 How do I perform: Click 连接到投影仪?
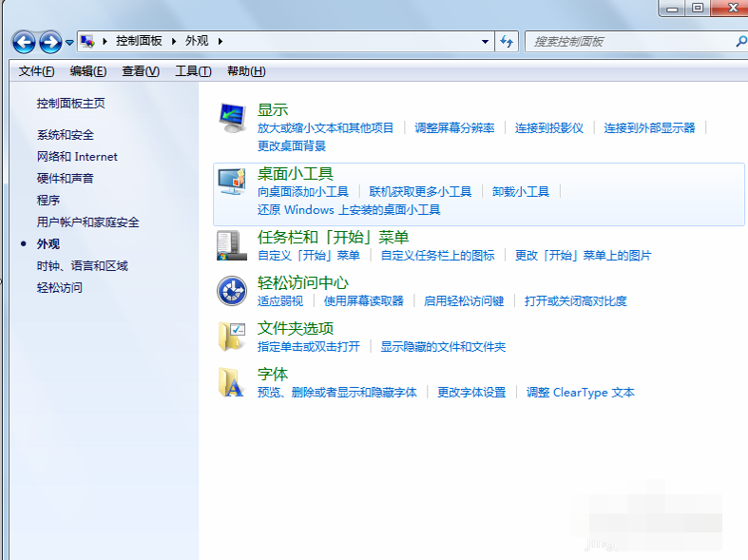point(549,127)
